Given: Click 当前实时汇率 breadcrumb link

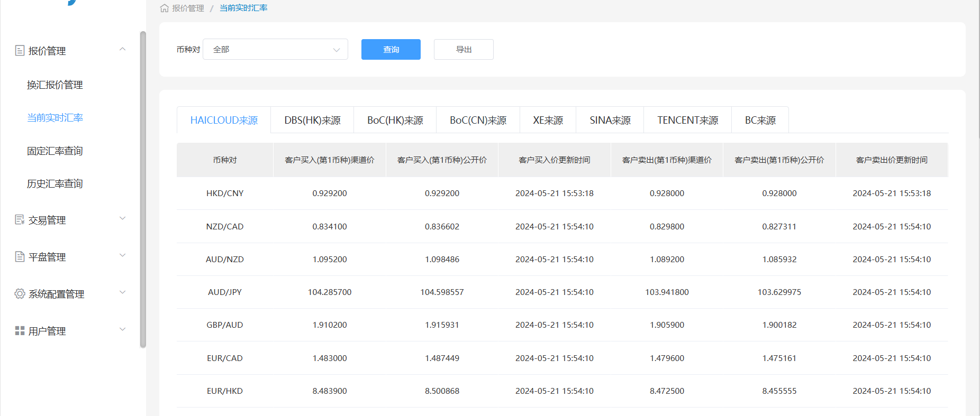Looking at the screenshot, I should tap(243, 8).
